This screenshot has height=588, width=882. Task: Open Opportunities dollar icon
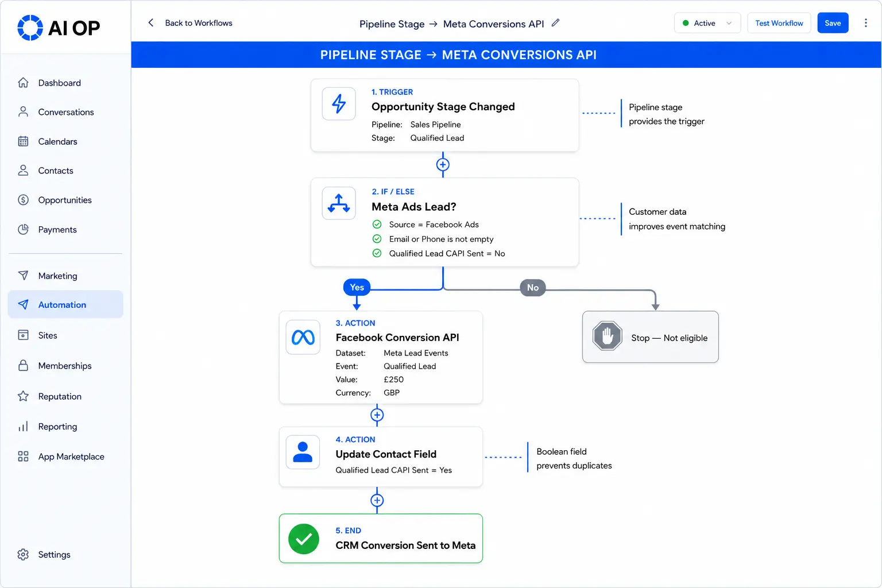(x=23, y=200)
